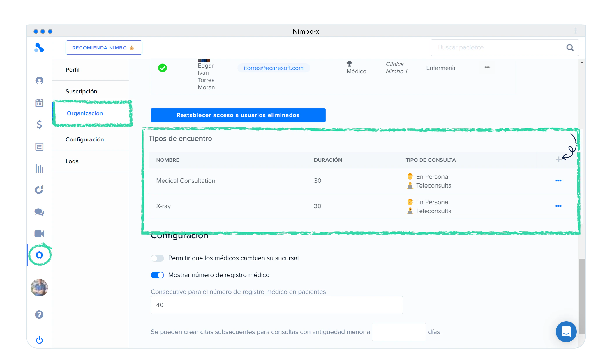The image size is (612, 364).
Task: Open the chat bubbles messages icon
Action: point(39,212)
